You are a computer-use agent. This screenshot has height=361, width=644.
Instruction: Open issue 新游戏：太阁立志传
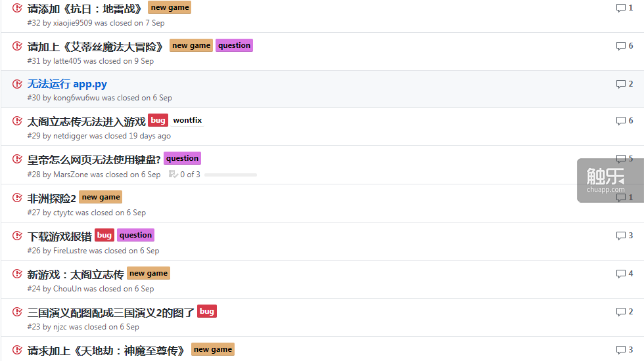pos(76,274)
